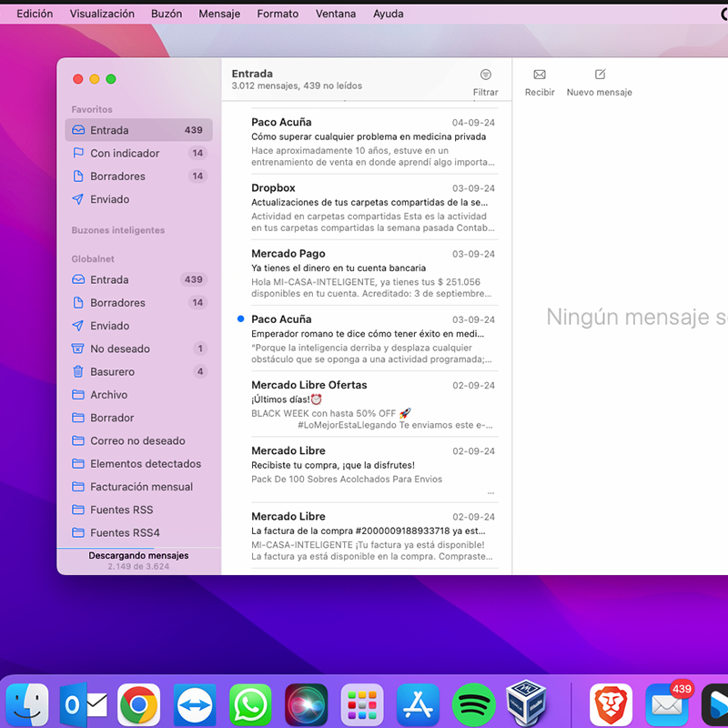Open the Buzón menu

coord(166,14)
